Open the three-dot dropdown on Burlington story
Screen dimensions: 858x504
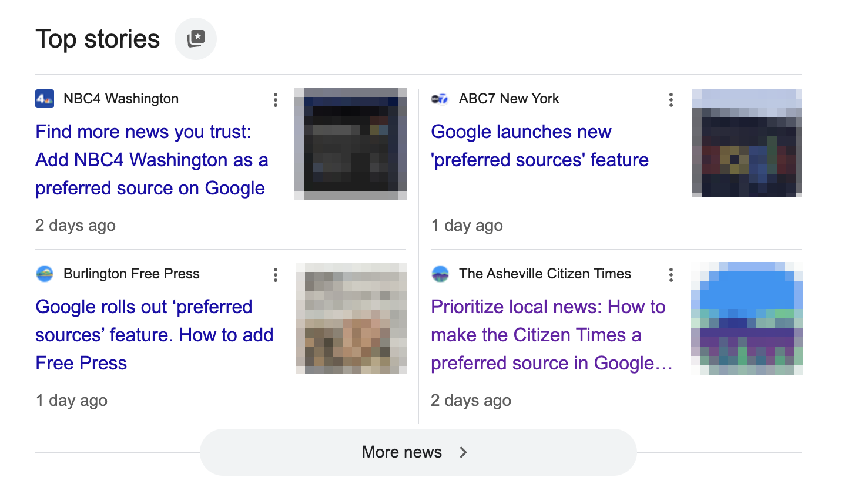pos(275,274)
